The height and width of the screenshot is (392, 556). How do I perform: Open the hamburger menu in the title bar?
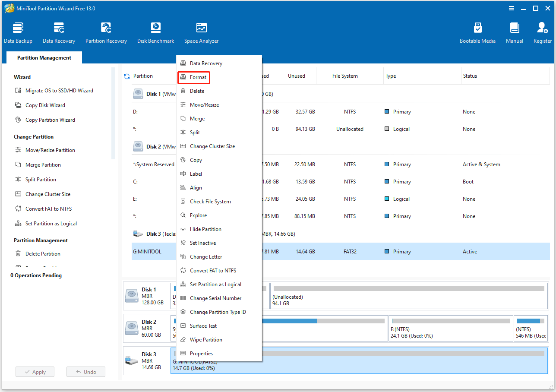tap(512, 8)
